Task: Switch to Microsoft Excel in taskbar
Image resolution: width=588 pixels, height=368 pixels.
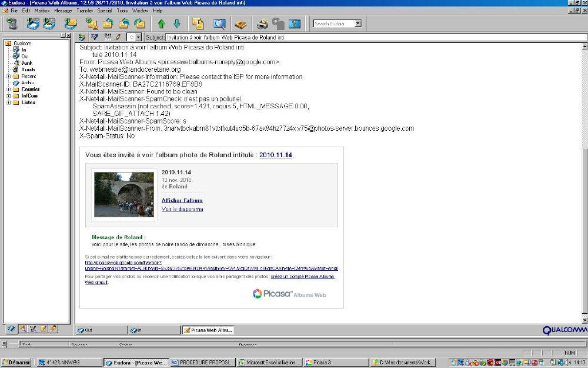Action: (x=269, y=362)
